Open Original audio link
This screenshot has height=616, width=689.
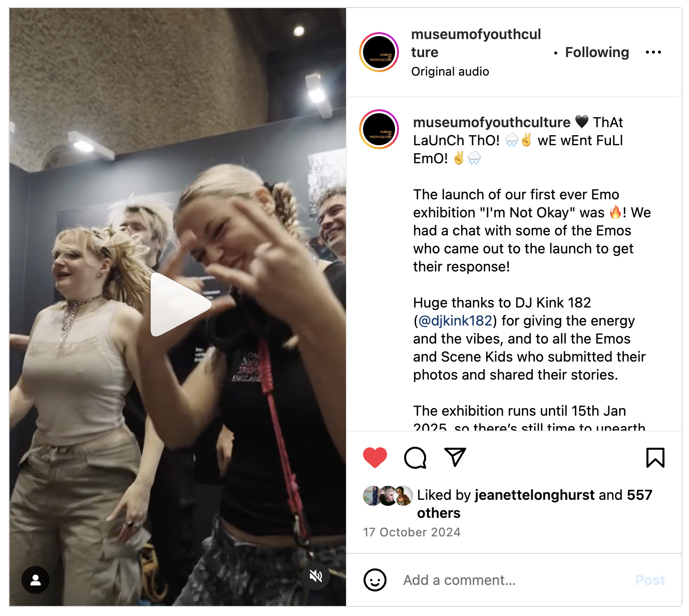tap(450, 72)
